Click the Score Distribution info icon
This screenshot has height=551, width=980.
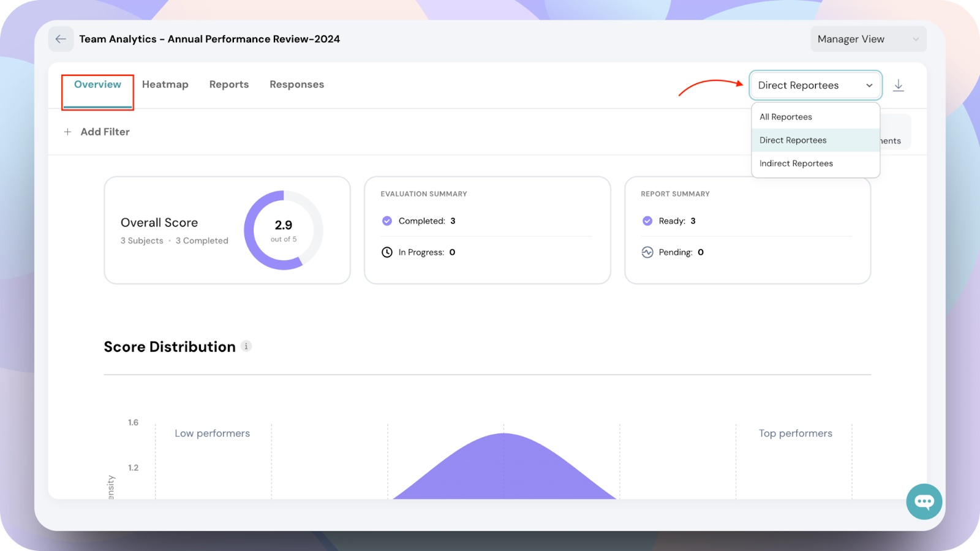point(246,347)
